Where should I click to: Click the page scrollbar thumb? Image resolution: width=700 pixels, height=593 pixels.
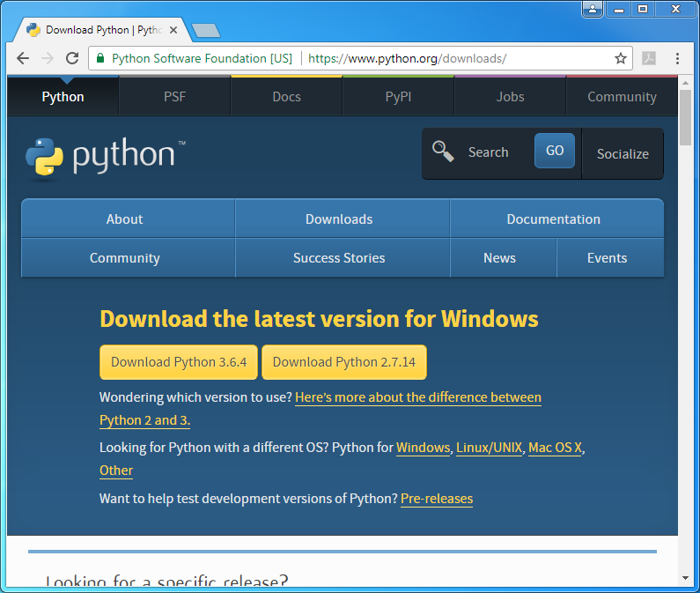[685, 117]
